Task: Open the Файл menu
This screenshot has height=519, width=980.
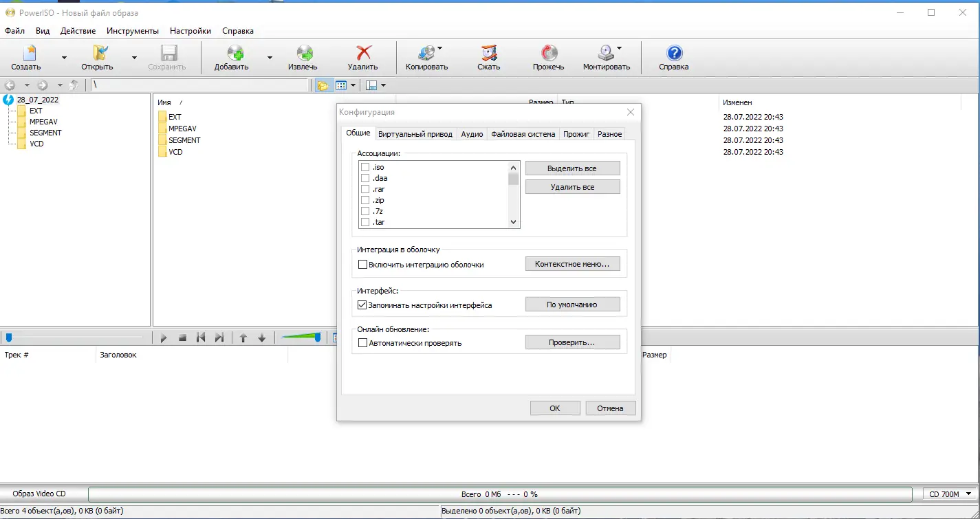Action: click(x=14, y=31)
